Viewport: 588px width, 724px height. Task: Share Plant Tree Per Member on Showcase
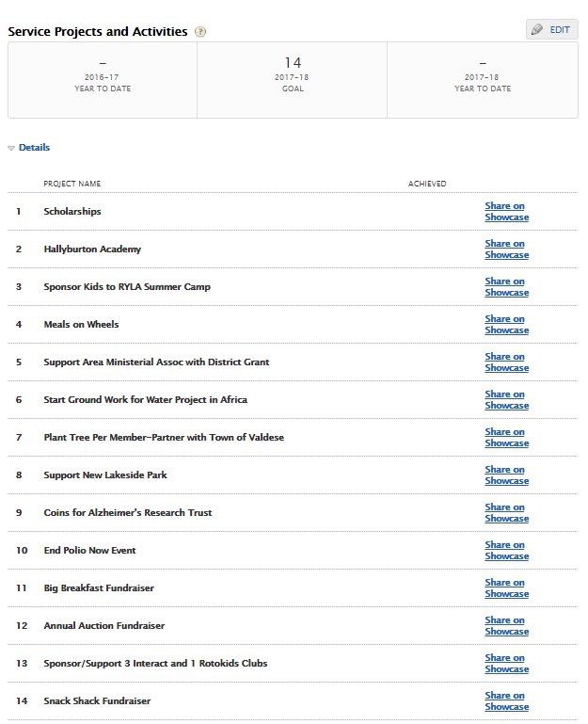(506, 437)
